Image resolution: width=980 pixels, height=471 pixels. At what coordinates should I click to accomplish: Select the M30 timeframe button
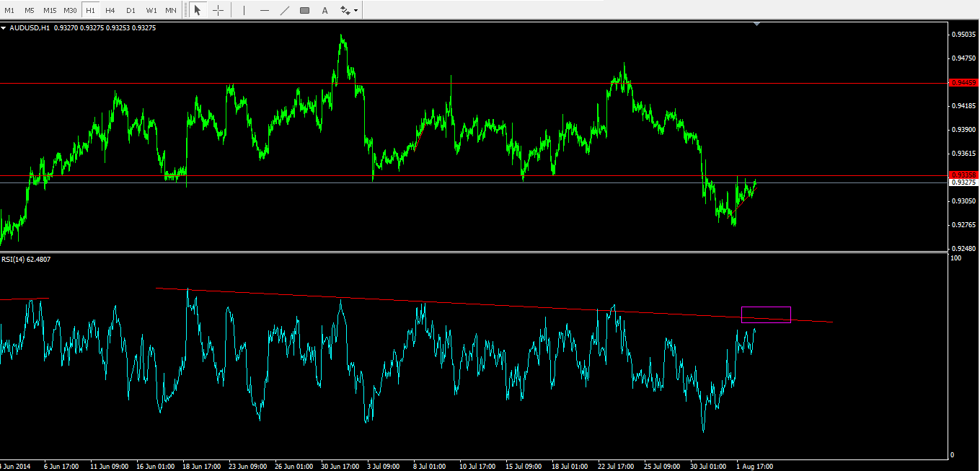[x=70, y=10]
